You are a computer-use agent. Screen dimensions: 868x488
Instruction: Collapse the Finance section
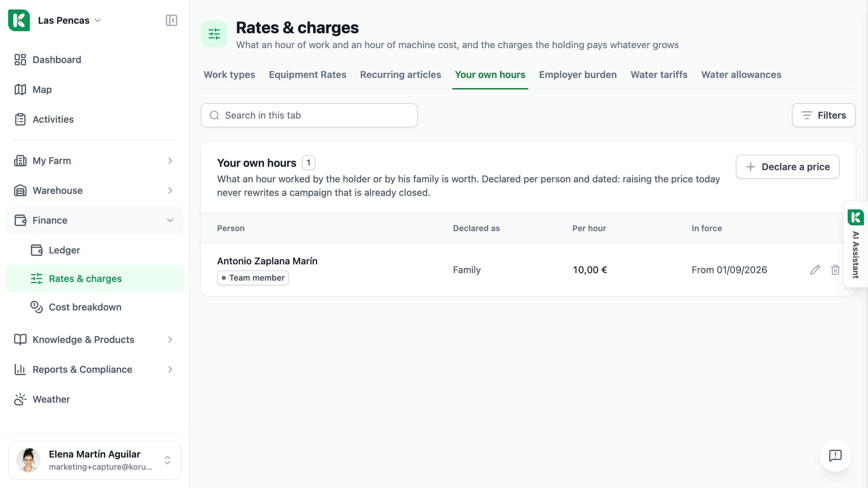[x=94, y=220]
